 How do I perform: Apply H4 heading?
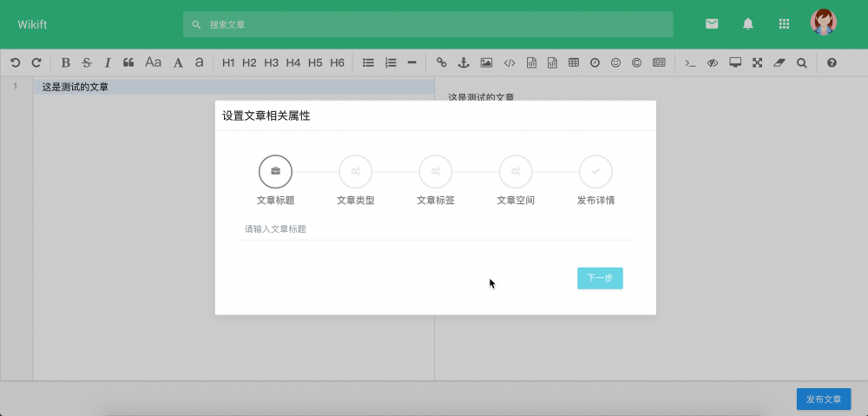coord(293,63)
